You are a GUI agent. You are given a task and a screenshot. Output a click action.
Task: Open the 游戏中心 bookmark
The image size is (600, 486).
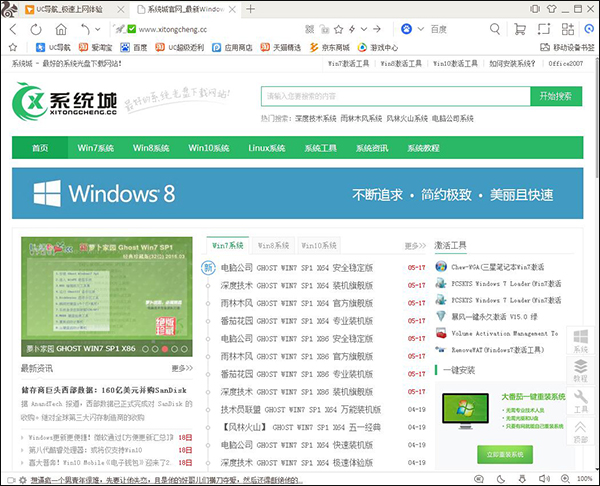click(378, 47)
